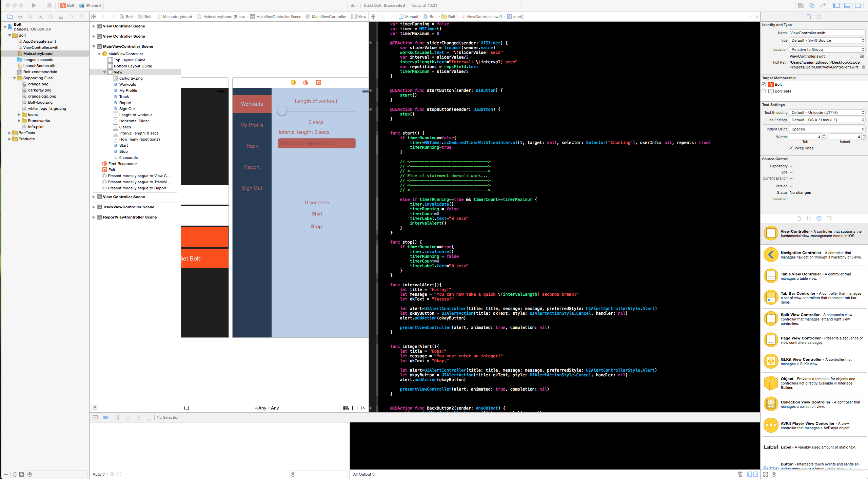The height and width of the screenshot is (479, 868).
Task: Click the Stop build button
Action: tap(49, 5)
